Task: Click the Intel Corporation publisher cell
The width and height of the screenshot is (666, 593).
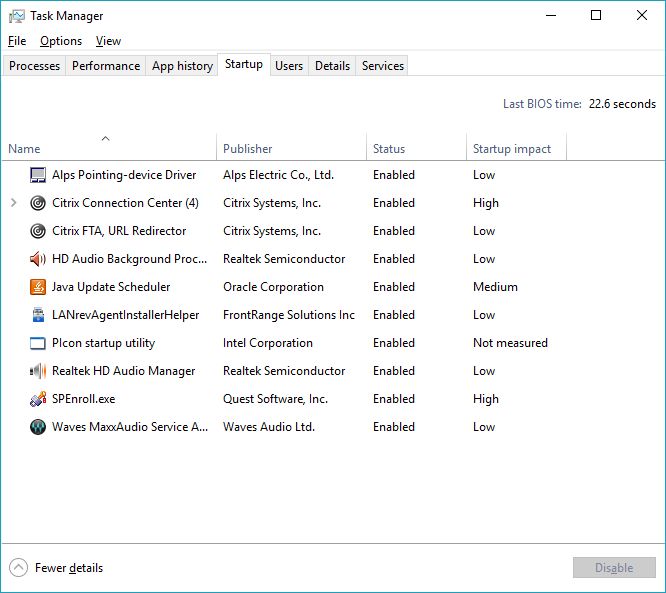Action: coord(268,343)
